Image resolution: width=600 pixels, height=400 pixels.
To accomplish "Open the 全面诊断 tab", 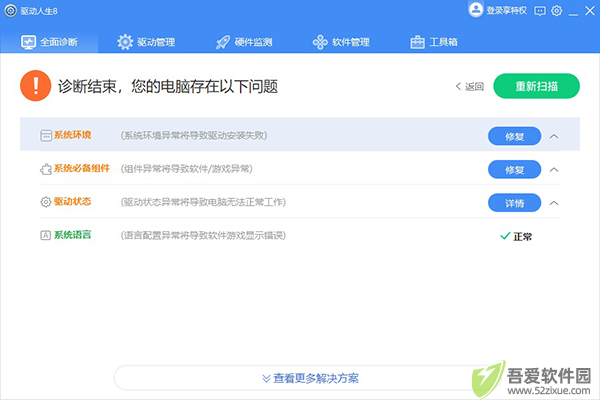I will pos(49,42).
